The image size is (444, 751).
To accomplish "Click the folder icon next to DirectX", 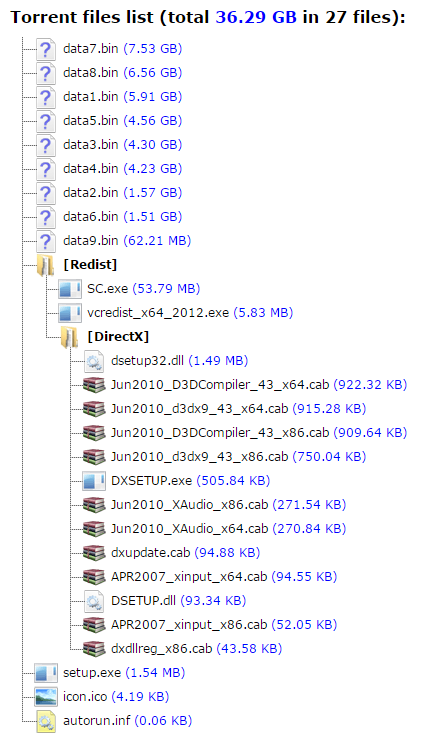I will tap(70, 337).
